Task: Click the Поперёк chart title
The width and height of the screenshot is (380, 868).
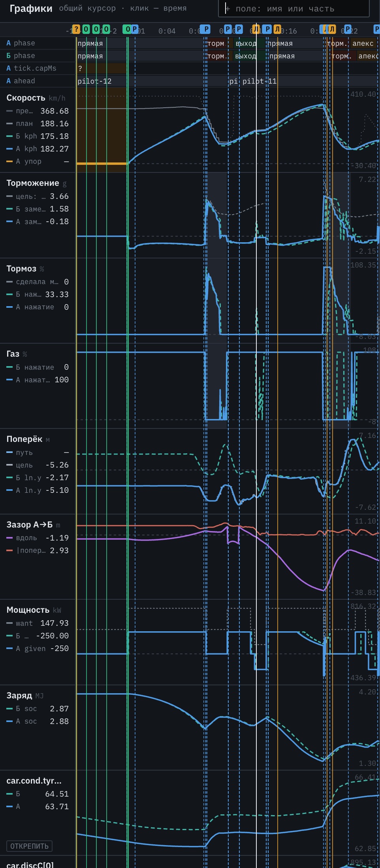Action: pyautogui.click(x=24, y=439)
